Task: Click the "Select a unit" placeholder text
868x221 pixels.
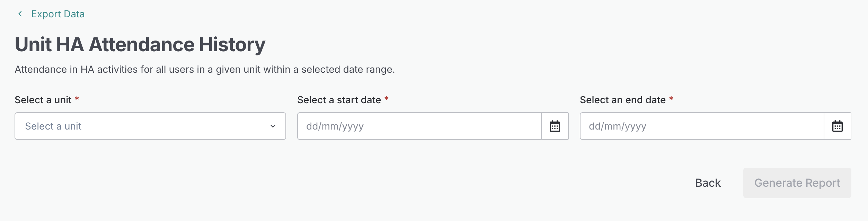Action: tap(53, 126)
